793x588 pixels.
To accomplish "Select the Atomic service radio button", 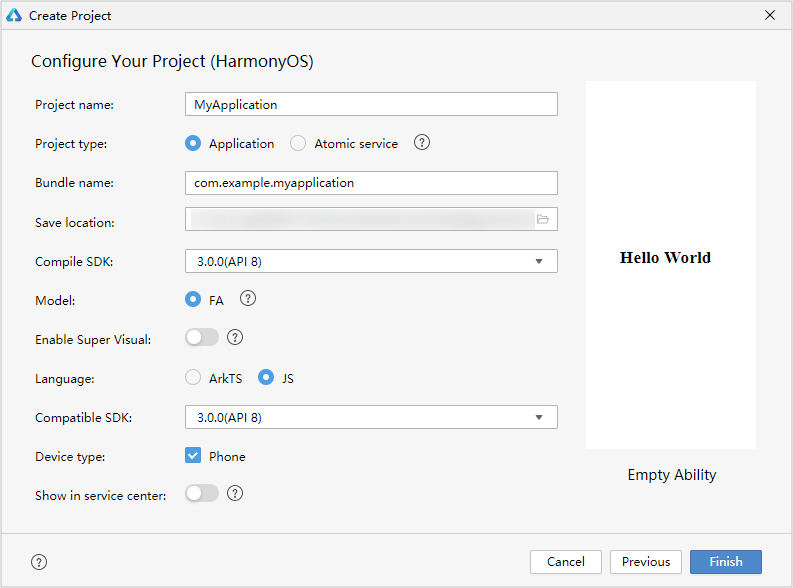I will (x=298, y=143).
